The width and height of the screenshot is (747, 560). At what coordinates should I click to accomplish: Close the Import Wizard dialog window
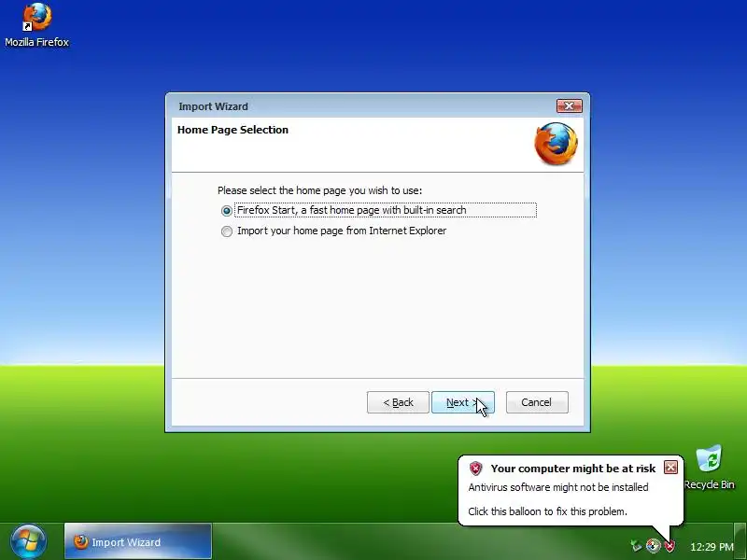(570, 105)
